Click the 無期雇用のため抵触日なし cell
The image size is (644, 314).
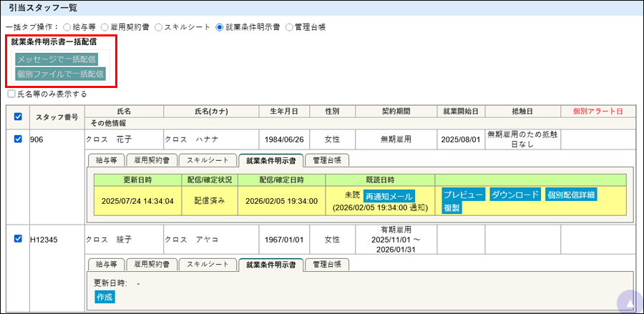pyautogui.click(x=523, y=139)
